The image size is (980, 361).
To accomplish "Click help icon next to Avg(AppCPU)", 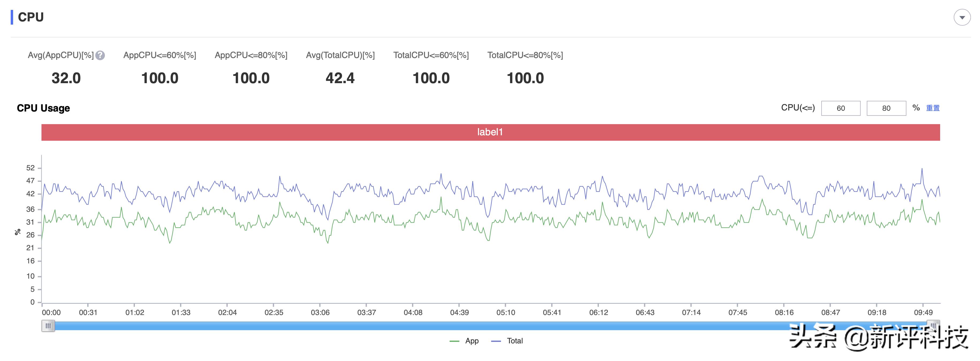I will pos(100,55).
